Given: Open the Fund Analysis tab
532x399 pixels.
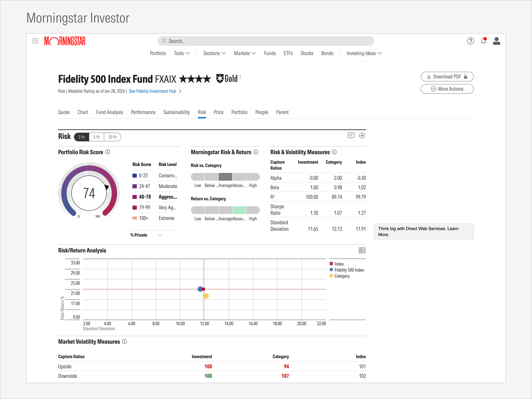Looking at the screenshot, I should (109, 112).
